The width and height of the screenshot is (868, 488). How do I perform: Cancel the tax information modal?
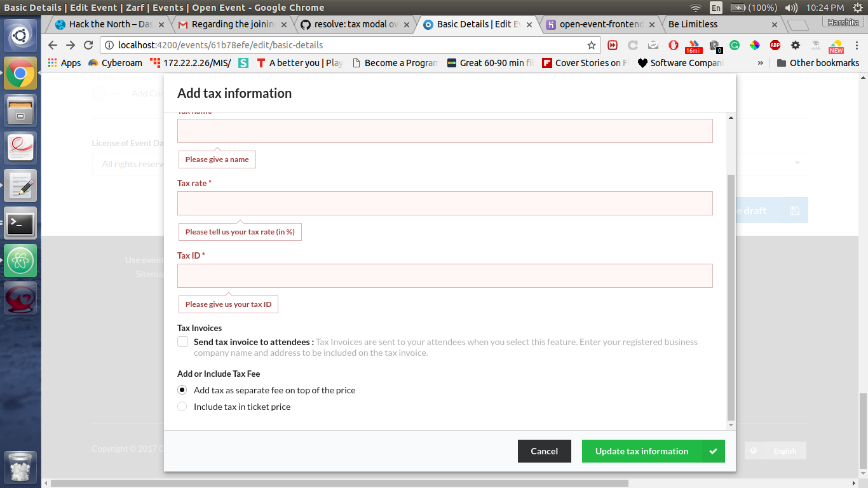(x=545, y=451)
